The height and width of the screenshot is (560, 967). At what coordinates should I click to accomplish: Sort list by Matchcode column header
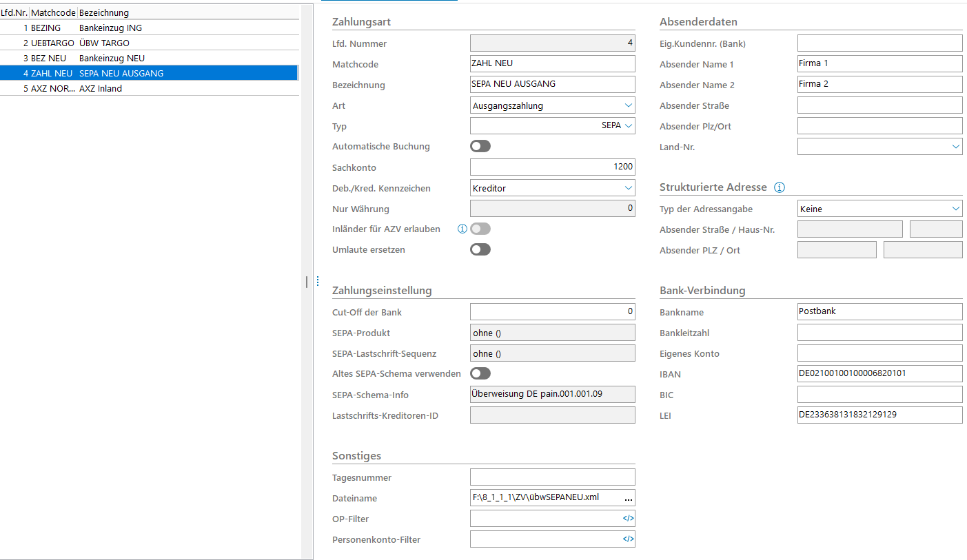tap(53, 12)
